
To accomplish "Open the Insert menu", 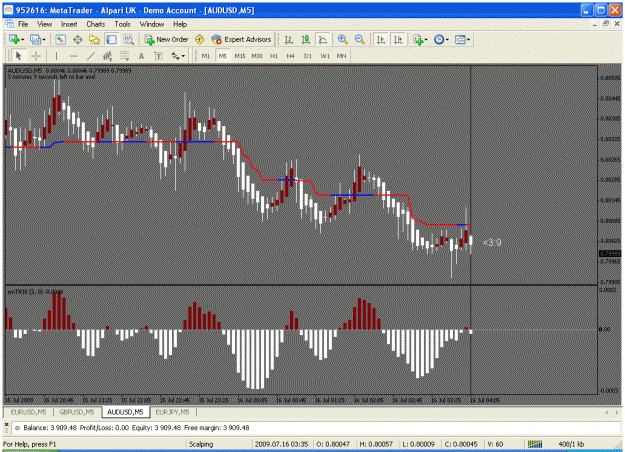I will pyautogui.click(x=69, y=24).
